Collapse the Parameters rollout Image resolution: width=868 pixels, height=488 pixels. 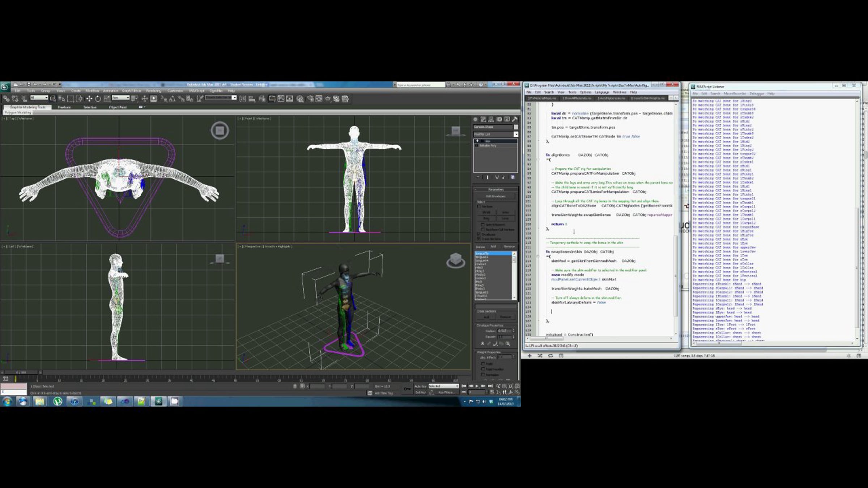496,189
